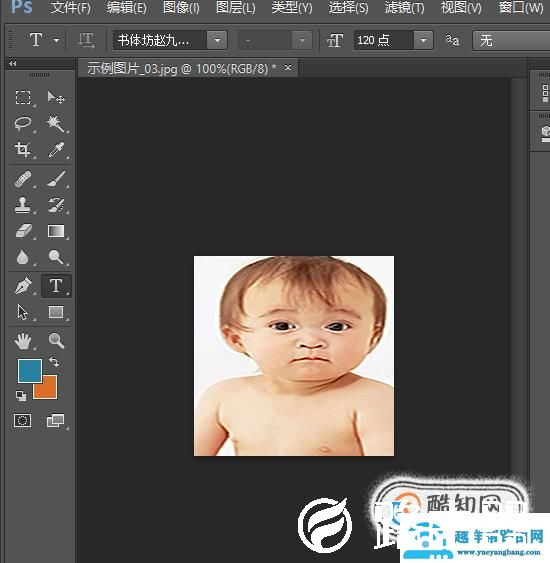The height and width of the screenshot is (563, 550).
Task: Click the font family field 书体坊赵九
Action: (x=159, y=40)
